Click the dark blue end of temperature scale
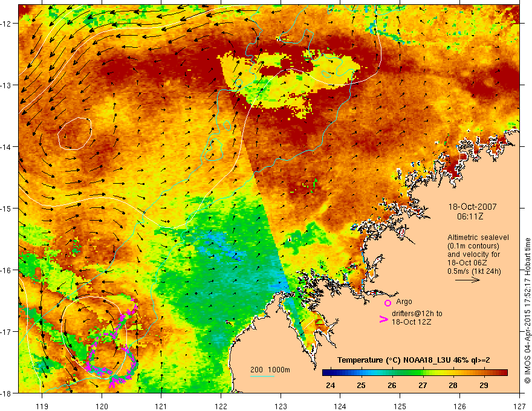 coord(325,373)
